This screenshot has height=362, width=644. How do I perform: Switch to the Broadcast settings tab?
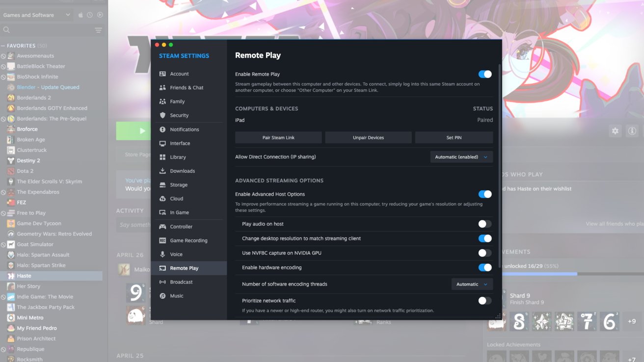[x=189, y=282]
